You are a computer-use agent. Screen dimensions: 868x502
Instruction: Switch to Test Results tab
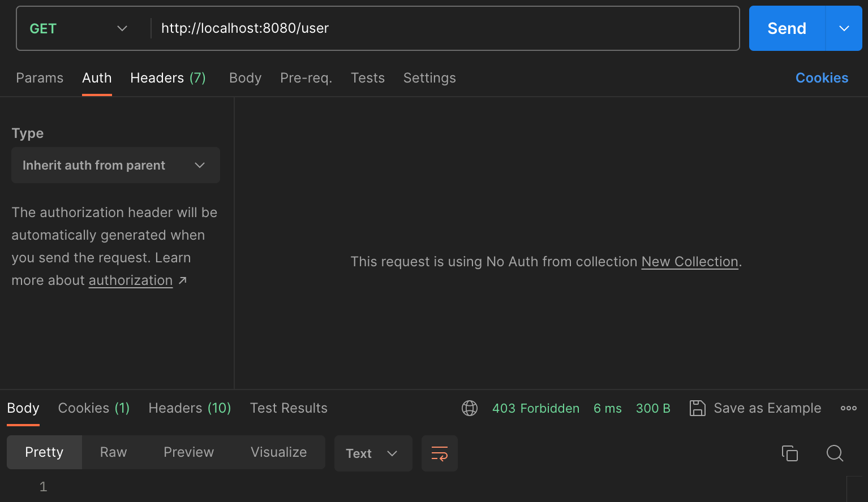tap(289, 408)
